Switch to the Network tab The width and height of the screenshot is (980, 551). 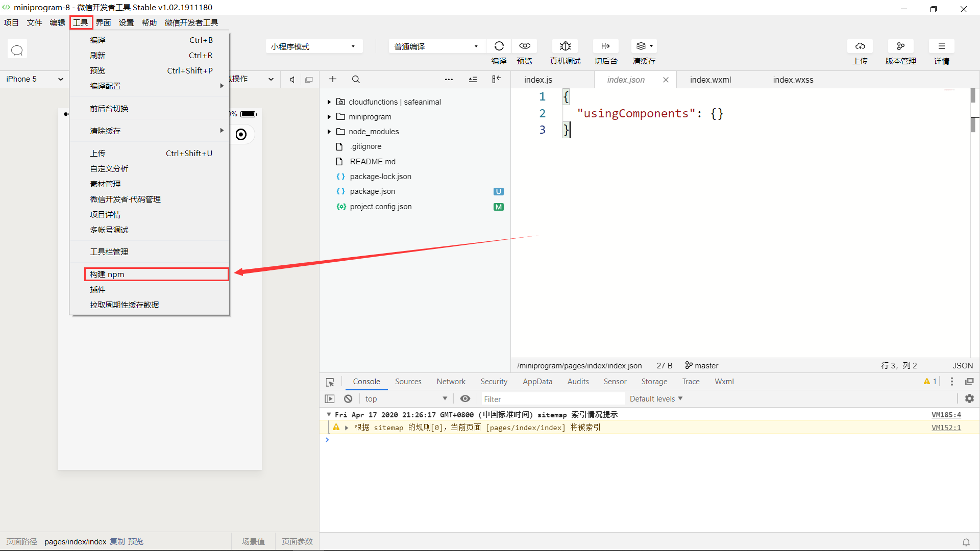click(x=451, y=382)
